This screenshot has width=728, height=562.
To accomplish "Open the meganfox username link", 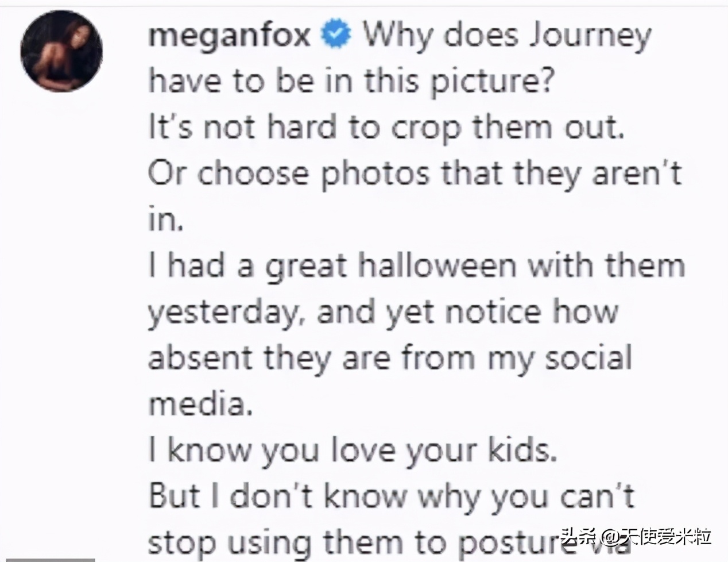I will [229, 36].
